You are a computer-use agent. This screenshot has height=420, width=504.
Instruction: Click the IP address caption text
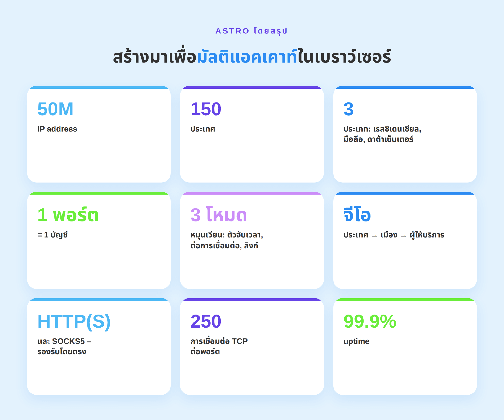(x=57, y=129)
